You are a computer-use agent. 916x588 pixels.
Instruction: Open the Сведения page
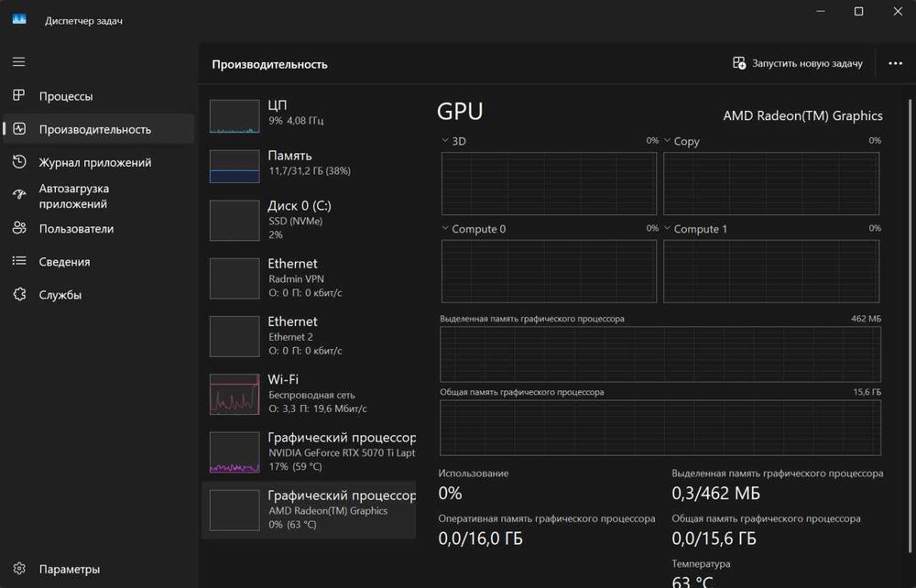tap(98, 262)
